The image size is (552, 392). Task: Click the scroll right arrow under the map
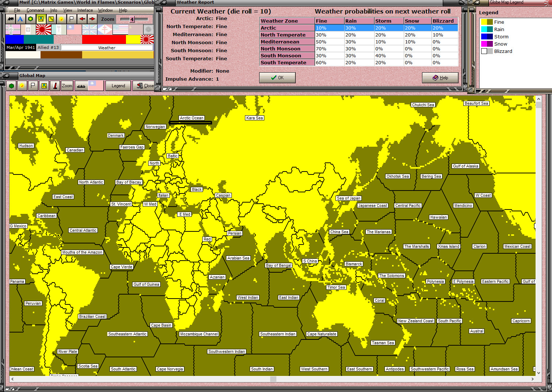click(532, 379)
